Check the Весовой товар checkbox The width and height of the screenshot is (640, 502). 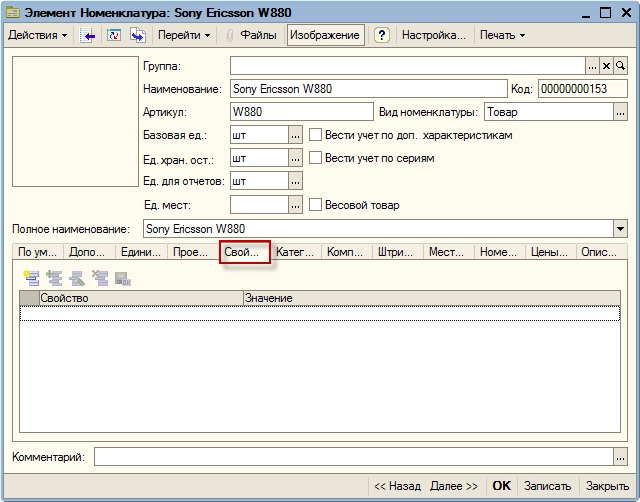coord(316,205)
